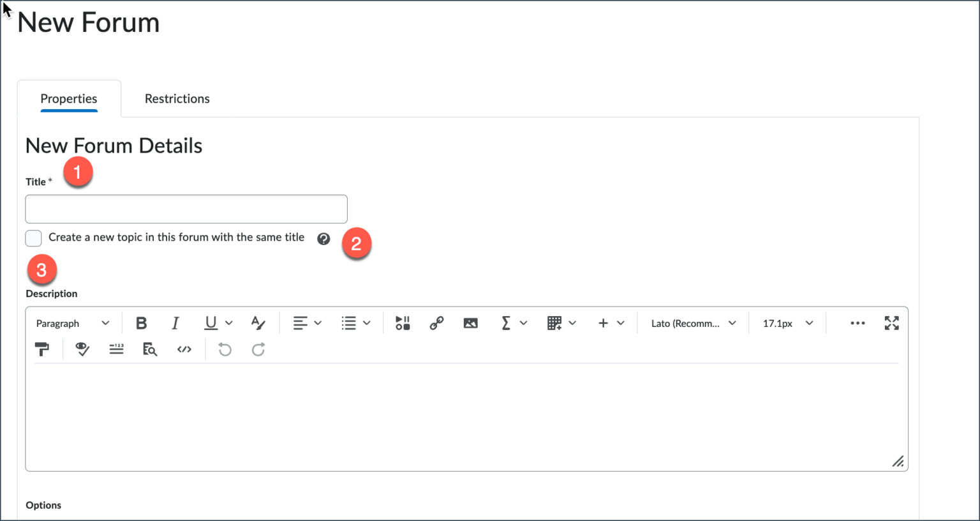Click inside the Description editor text area
980x521 pixels.
pyautogui.click(x=466, y=416)
